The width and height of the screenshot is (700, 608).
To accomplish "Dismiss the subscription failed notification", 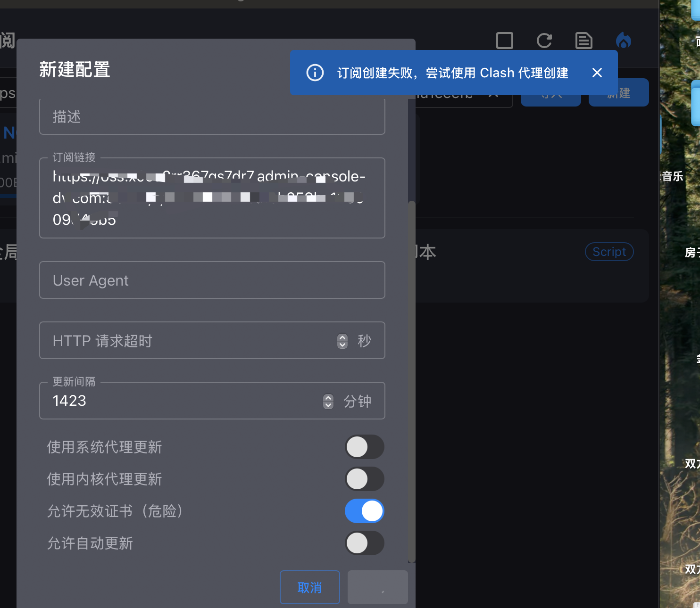I will coord(597,73).
